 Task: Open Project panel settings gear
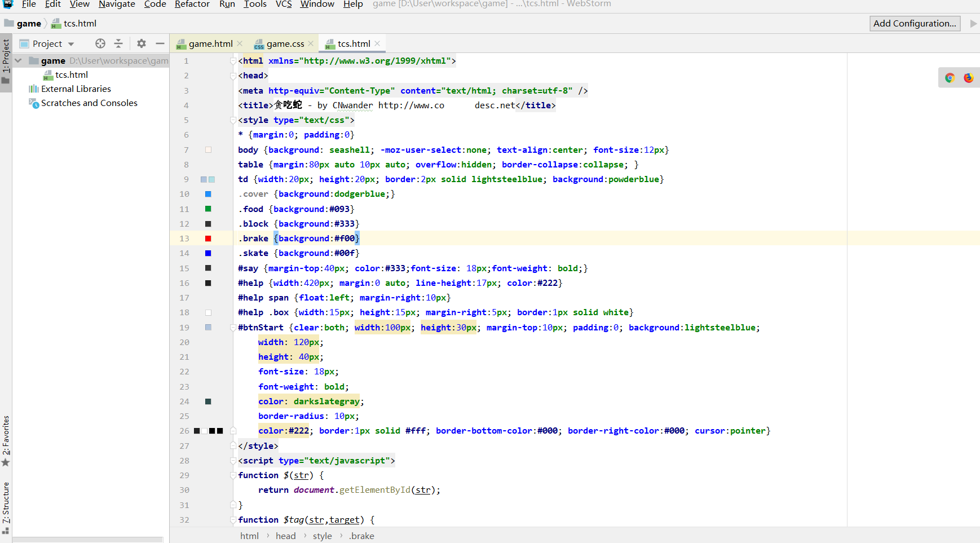pyautogui.click(x=142, y=43)
